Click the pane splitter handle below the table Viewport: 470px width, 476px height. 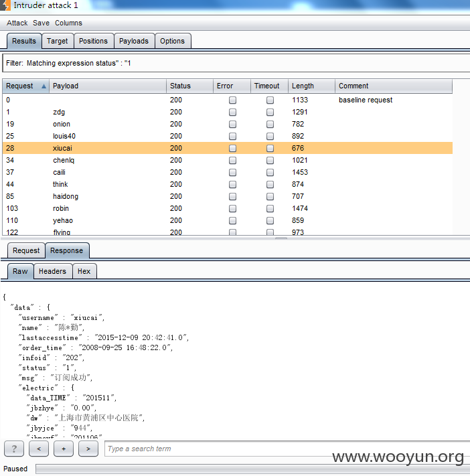point(281,238)
